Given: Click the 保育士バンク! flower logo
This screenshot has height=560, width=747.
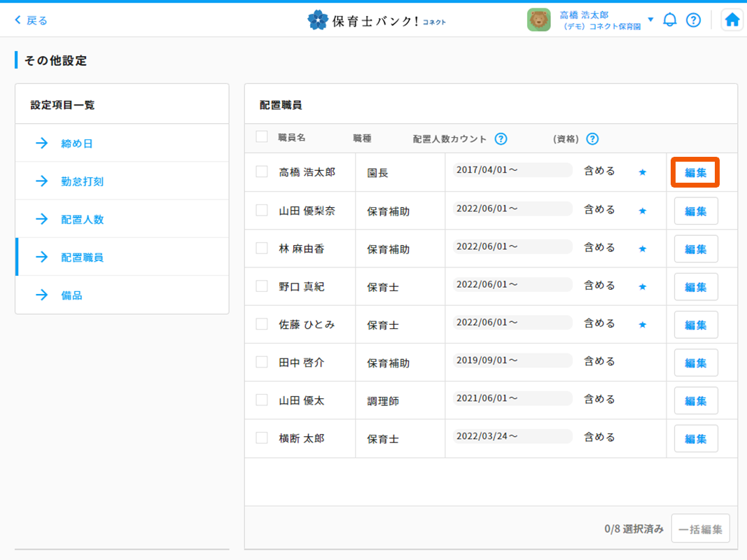Looking at the screenshot, I should click(318, 20).
